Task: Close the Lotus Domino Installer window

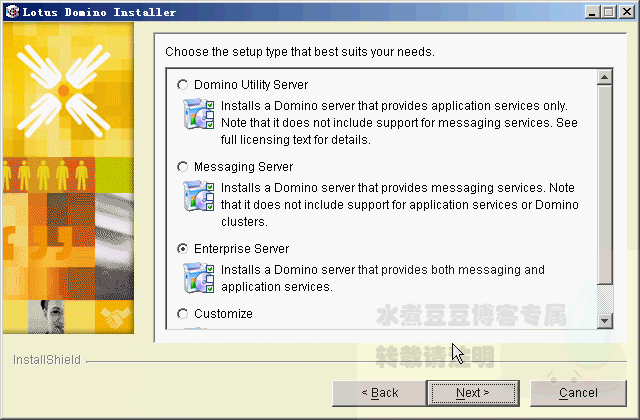Action: tap(627, 12)
